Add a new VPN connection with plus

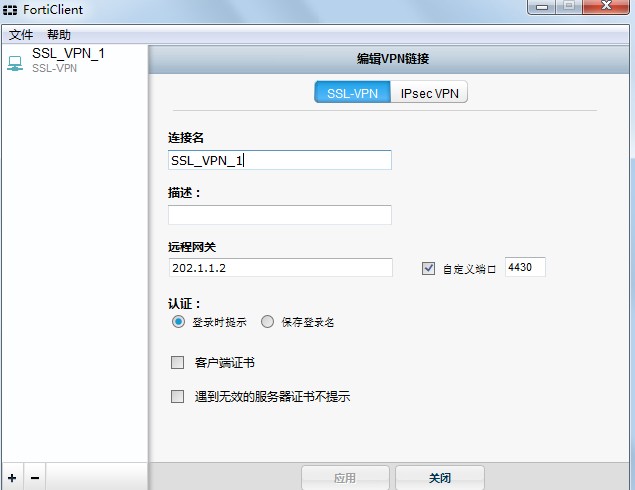click(12, 478)
